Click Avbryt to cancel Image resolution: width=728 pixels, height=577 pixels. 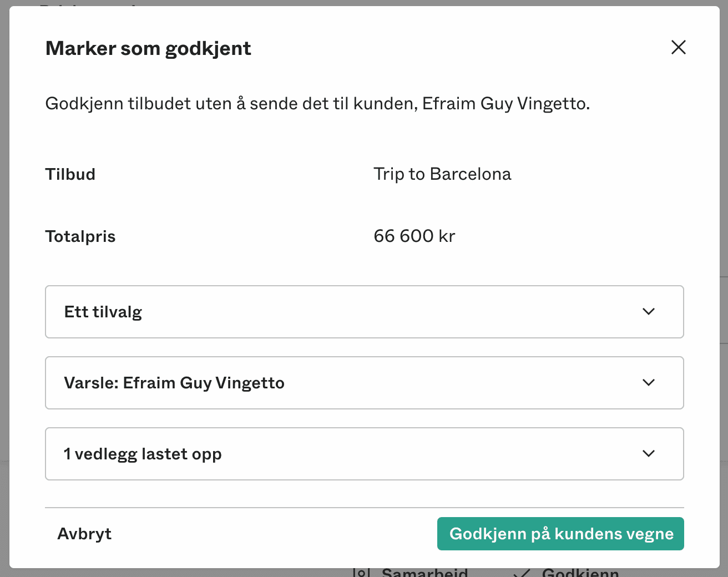[84, 534]
